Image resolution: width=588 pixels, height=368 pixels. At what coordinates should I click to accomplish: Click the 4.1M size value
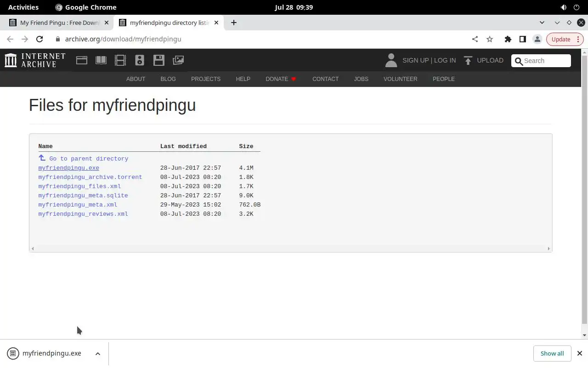coord(246,168)
